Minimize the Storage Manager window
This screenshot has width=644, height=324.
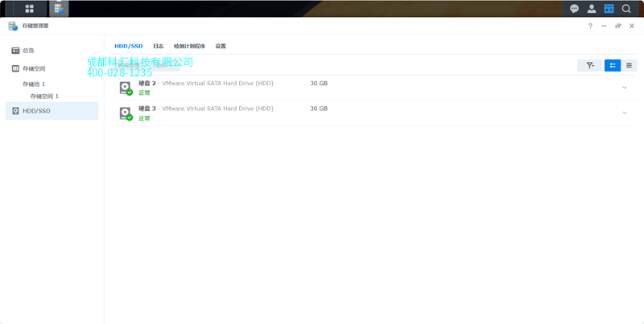(604, 26)
